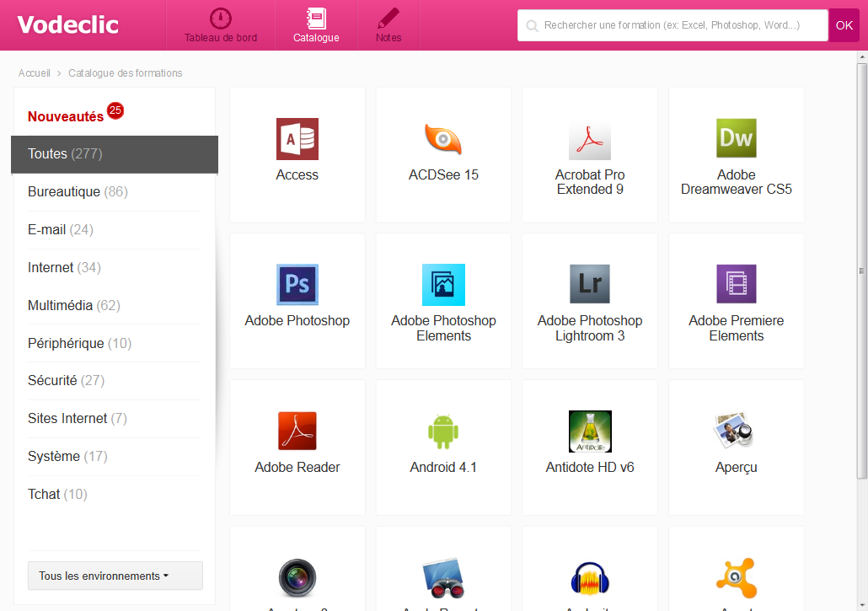Click the OK search button
Screen dimensions: 868x611
click(844, 25)
